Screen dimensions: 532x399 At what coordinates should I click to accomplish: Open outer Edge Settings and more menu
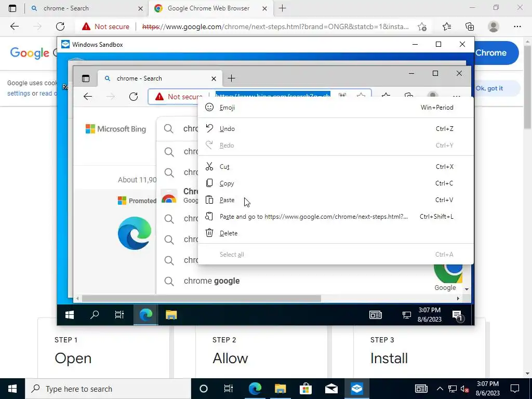[x=517, y=26]
